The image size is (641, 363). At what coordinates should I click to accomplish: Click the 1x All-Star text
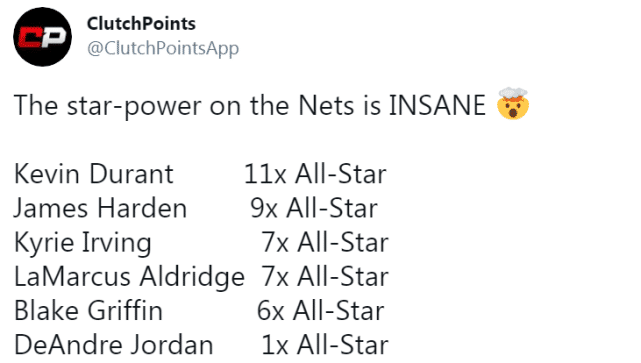click(325, 345)
